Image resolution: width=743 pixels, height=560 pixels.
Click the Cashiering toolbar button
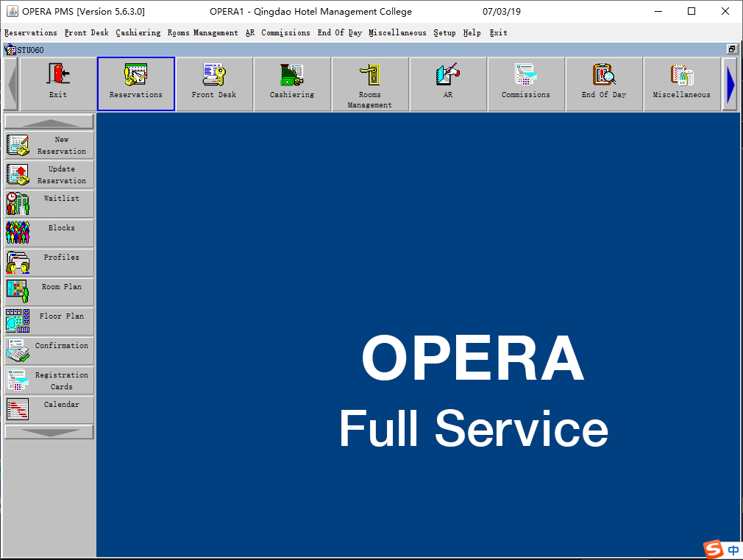[292, 84]
